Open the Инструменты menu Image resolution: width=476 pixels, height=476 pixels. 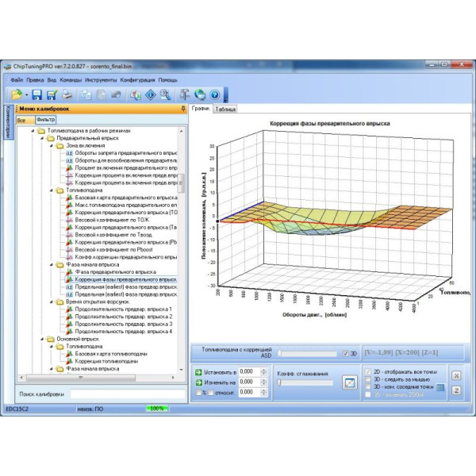[101, 80]
